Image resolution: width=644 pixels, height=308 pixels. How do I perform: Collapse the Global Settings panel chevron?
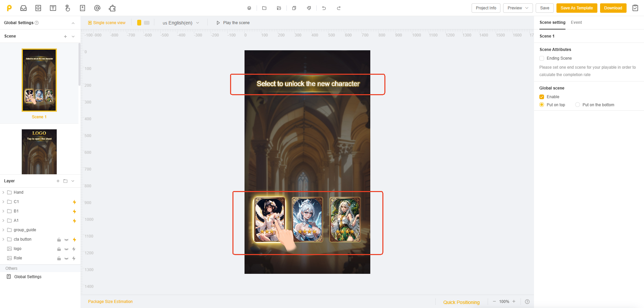click(73, 23)
